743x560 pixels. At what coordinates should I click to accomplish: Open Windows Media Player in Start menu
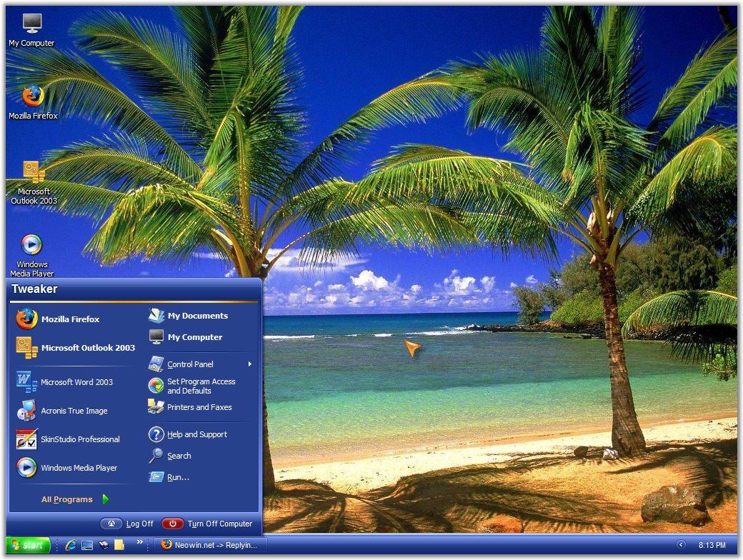(75, 468)
